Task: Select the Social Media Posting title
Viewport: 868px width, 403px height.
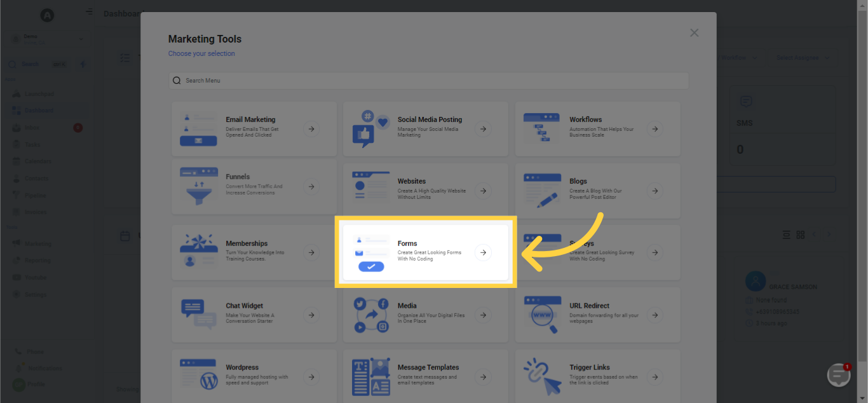Action: click(x=430, y=120)
